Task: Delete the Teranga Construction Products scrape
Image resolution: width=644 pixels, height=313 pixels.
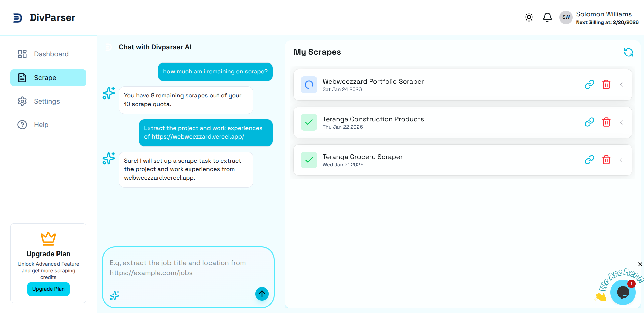Action: point(606,122)
